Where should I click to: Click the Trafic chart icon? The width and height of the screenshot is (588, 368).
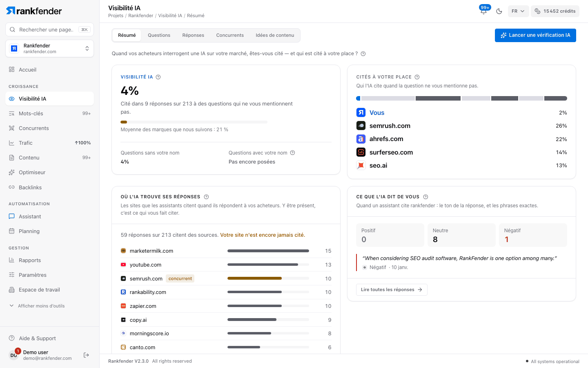tap(12, 143)
